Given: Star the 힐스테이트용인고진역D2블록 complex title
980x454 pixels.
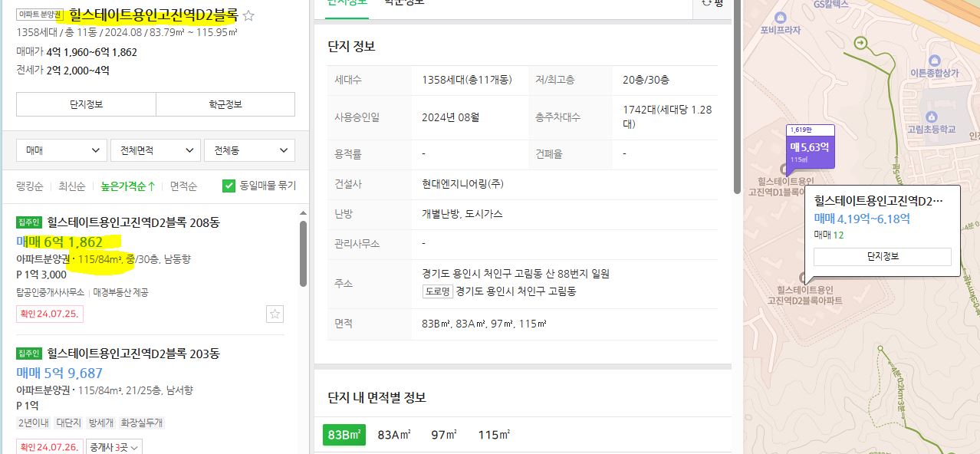Looking at the screenshot, I should 248,15.
